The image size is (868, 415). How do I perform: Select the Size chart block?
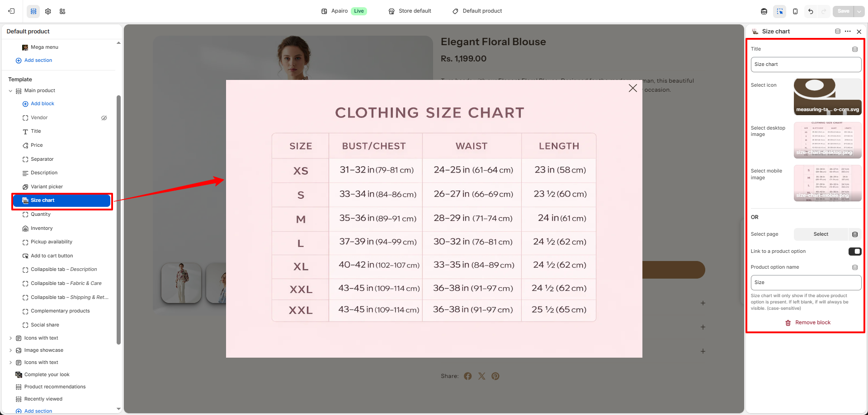(62, 201)
